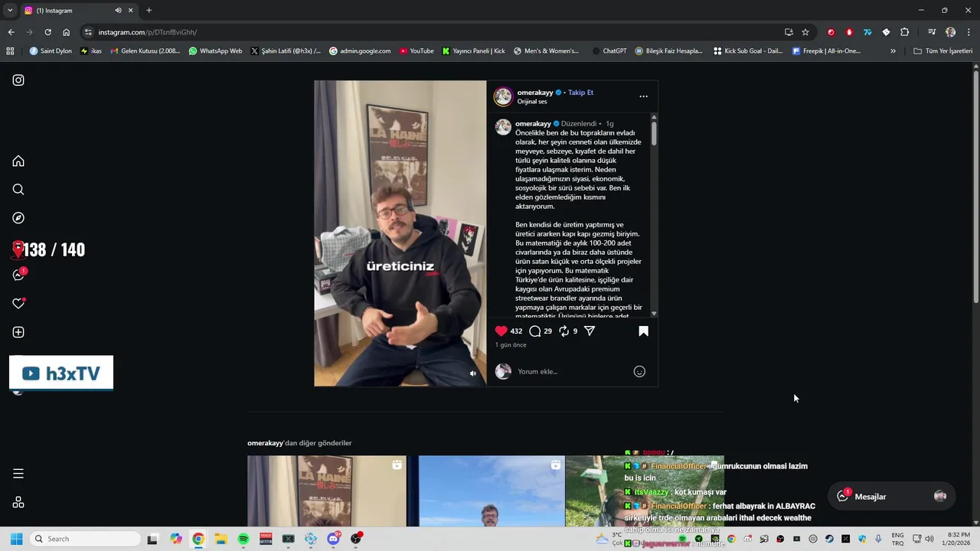
Task: Go back in browser
Action: 11,32
